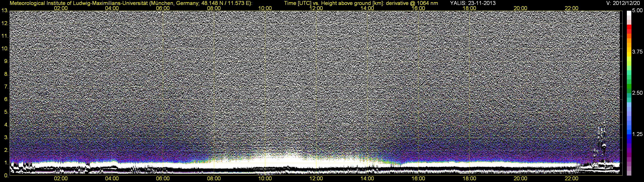Click the '1.' height axis label
The height and width of the screenshot is (182, 644).
(6, 163)
